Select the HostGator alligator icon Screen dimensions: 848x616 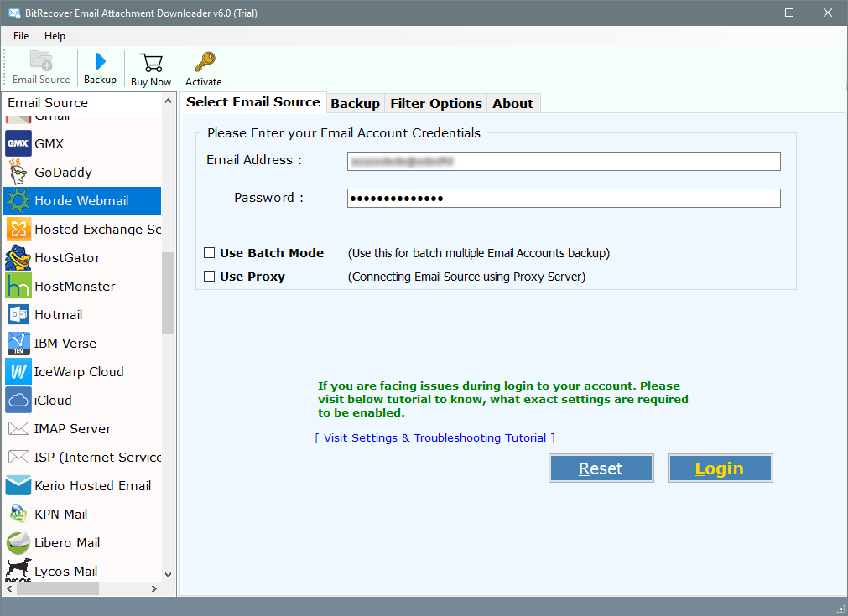pos(18,258)
